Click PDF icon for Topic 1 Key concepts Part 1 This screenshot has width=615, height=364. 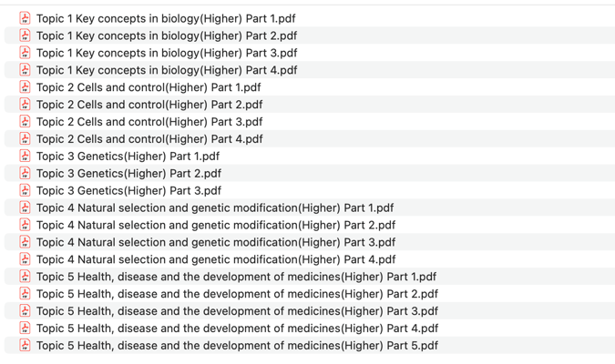coord(26,18)
